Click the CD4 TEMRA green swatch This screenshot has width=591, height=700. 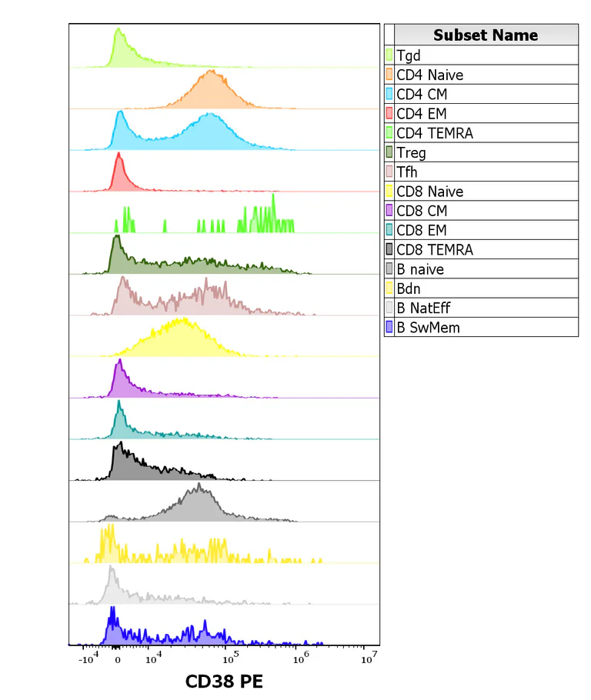[x=389, y=132]
